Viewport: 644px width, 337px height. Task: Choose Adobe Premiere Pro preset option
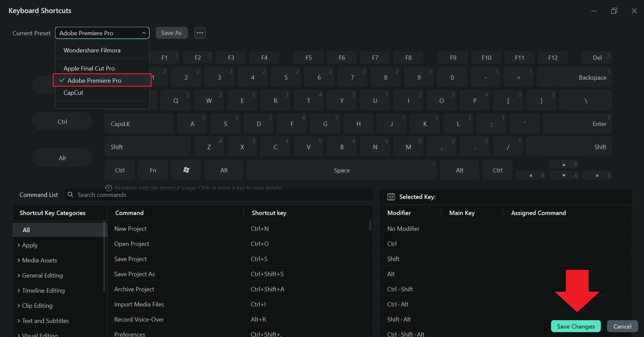click(x=102, y=80)
